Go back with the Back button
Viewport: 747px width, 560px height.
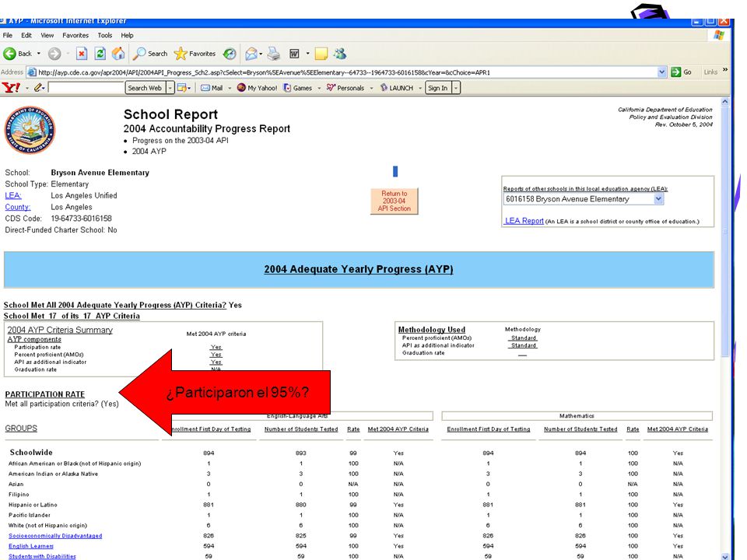[x=18, y=54]
